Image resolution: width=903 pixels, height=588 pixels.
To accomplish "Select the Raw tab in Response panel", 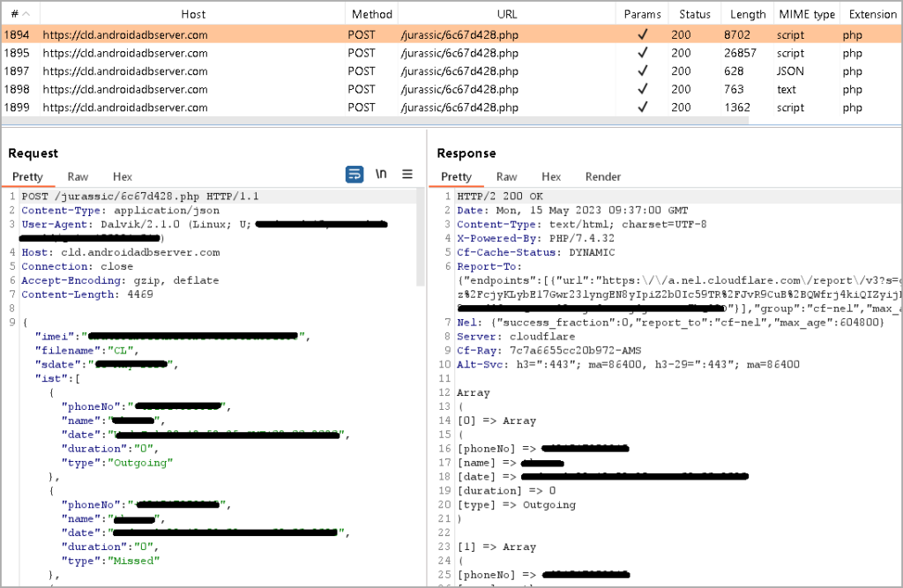I will pyautogui.click(x=506, y=176).
